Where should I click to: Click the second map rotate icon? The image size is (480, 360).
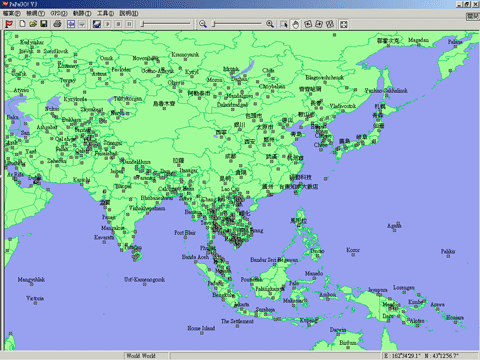coord(319,24)
